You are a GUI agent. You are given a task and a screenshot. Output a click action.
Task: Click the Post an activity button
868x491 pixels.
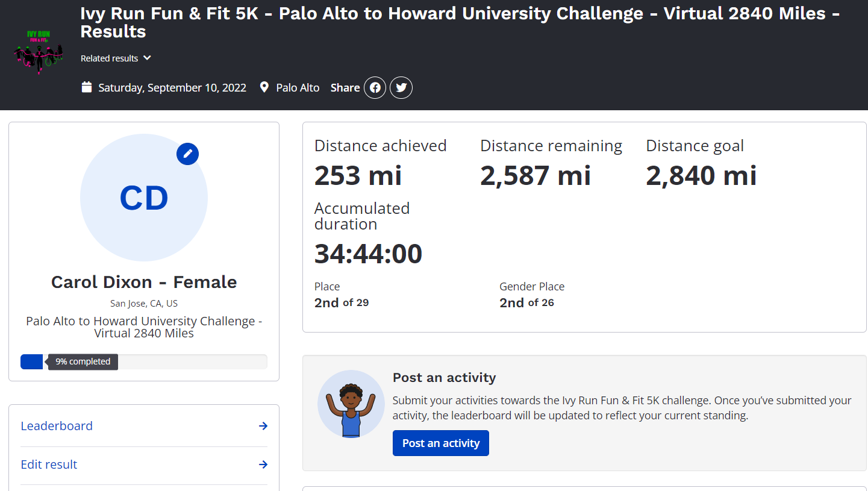click(x=441, y=443)
